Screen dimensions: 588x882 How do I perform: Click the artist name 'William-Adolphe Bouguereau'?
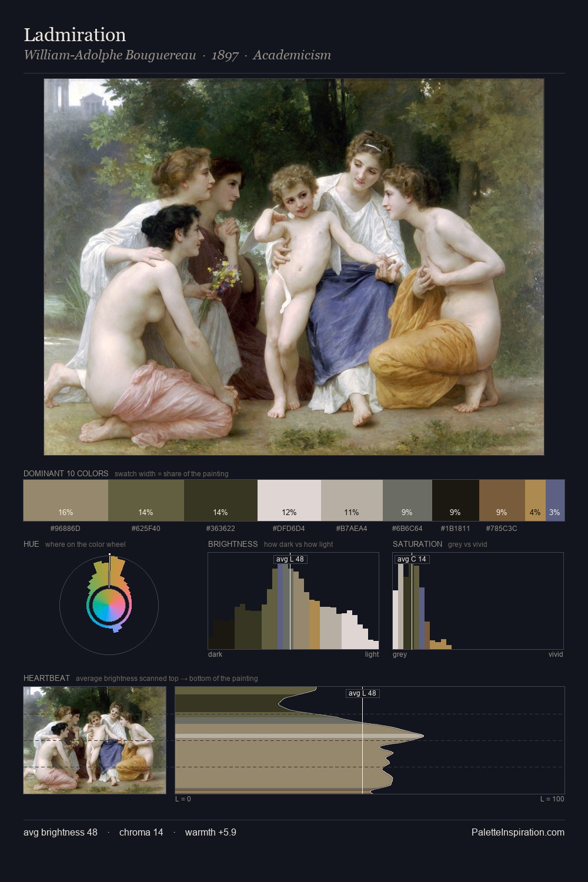click(110, 55)
